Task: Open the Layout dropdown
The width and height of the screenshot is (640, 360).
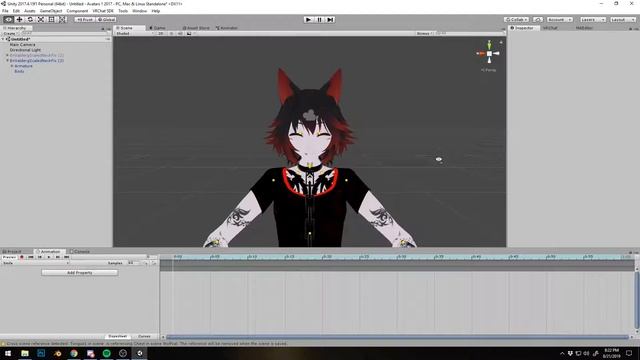Action: (x=623, y=19)
